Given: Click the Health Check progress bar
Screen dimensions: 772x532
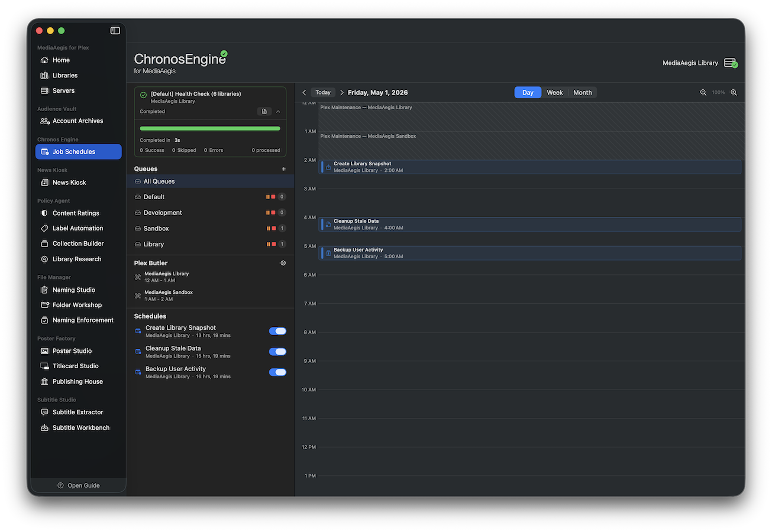Looking at the screenshot, I should [x=210, y=128].
